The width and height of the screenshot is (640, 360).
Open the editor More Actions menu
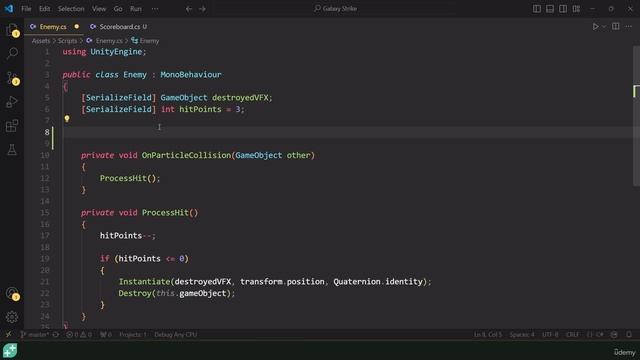pyautogui.click(x=629, y=27)
